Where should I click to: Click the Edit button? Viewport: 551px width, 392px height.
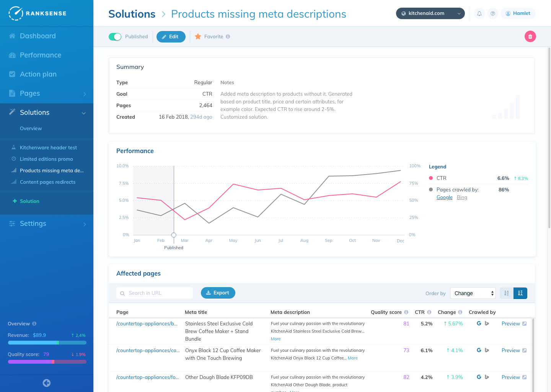coord(171,37)
